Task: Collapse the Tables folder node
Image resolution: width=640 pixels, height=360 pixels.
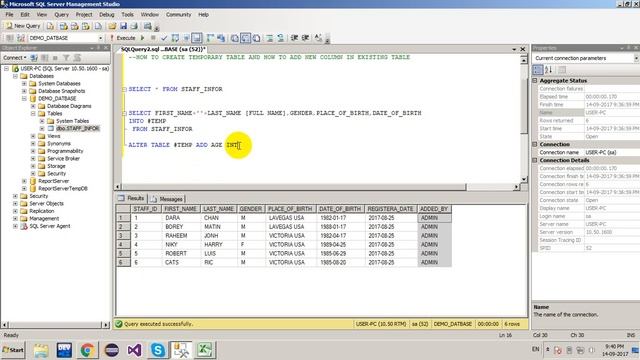Action: coord(33,113)
